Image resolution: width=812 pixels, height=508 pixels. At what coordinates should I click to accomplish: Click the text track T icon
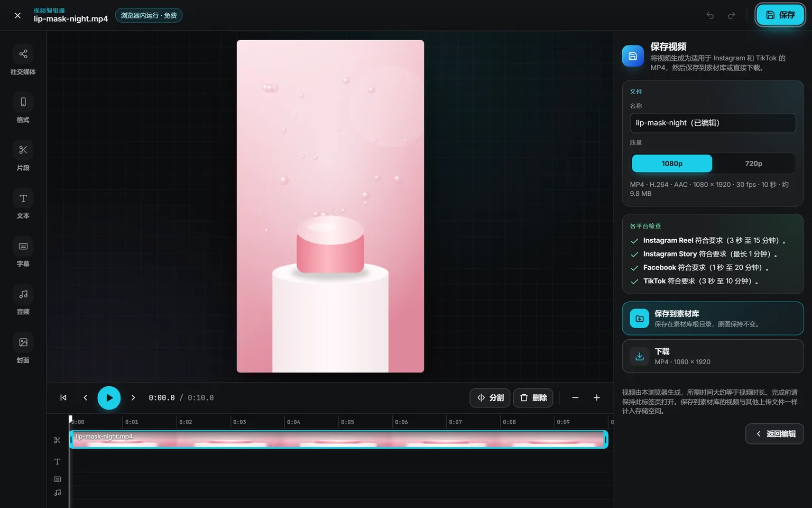point(57,462)
